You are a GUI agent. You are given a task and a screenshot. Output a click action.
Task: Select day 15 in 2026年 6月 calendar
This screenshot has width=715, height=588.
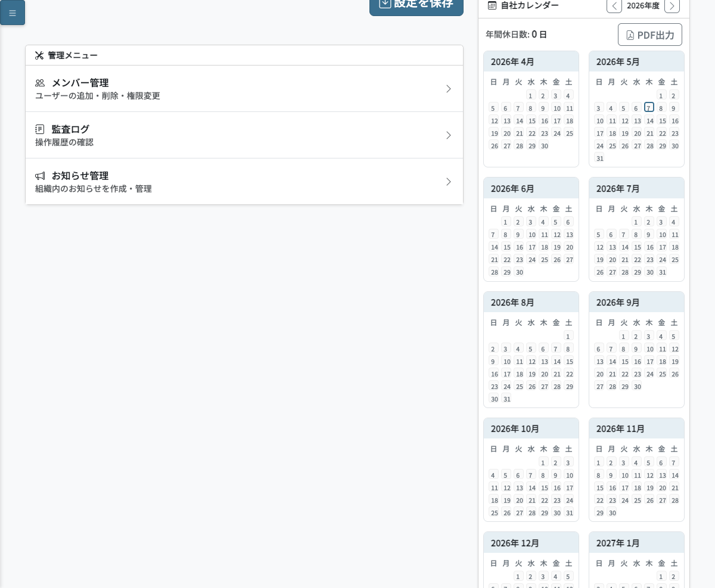click(x=507, y=247)
